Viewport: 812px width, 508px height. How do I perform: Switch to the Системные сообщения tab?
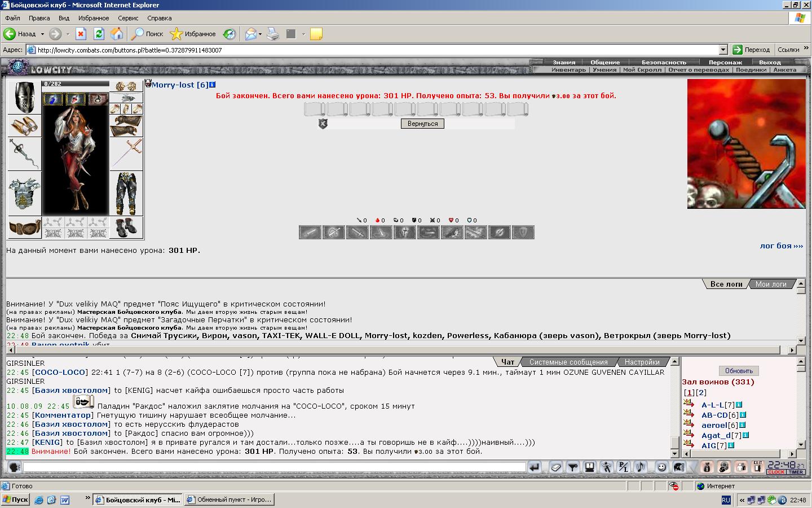(x=568, y=362)
